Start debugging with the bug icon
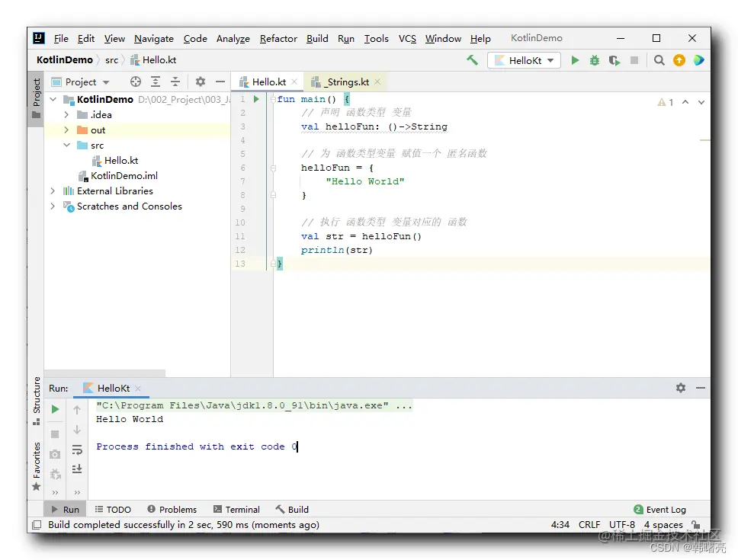 595,60
